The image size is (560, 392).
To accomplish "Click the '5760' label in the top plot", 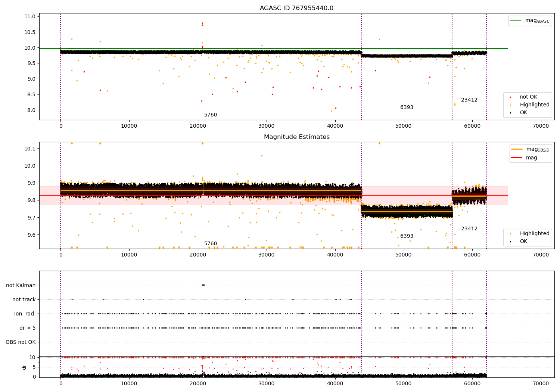I will (211, 115).
